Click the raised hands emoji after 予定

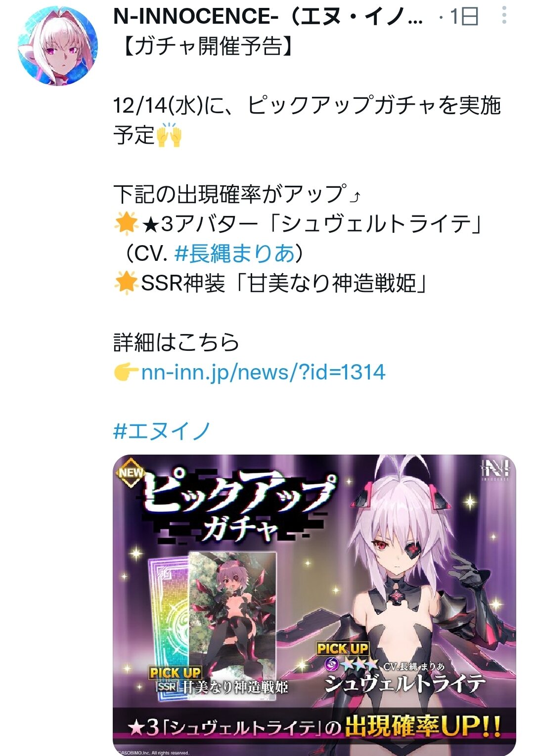coord(169,135)
